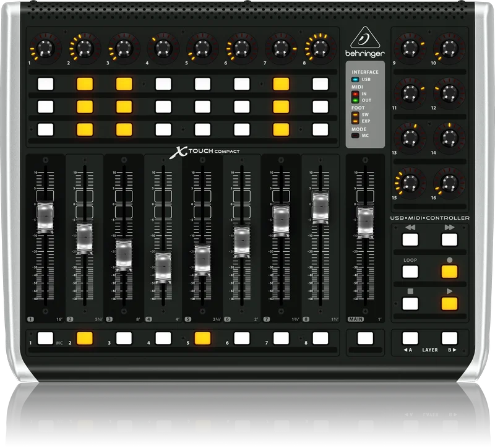Screen dimensions: 495x448
Task: Click select button 4 below faders
Action: pyautogui.click(x=163, y=338)
